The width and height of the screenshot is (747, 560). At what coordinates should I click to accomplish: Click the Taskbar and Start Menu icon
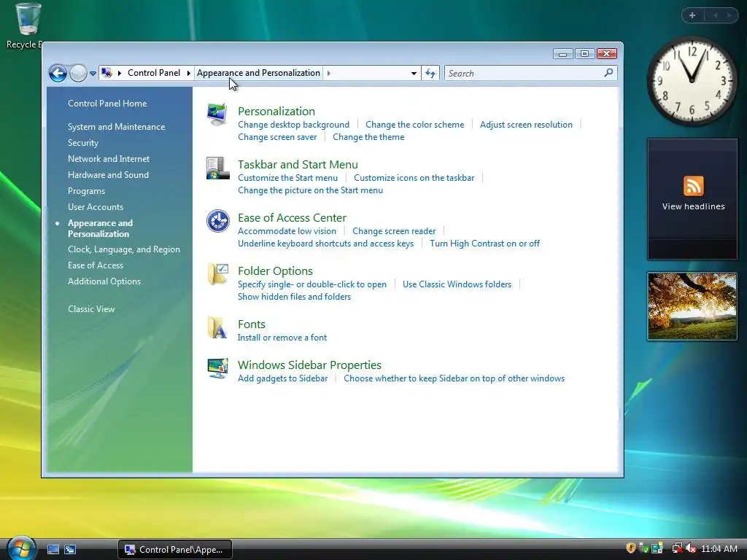coord(217,168)
